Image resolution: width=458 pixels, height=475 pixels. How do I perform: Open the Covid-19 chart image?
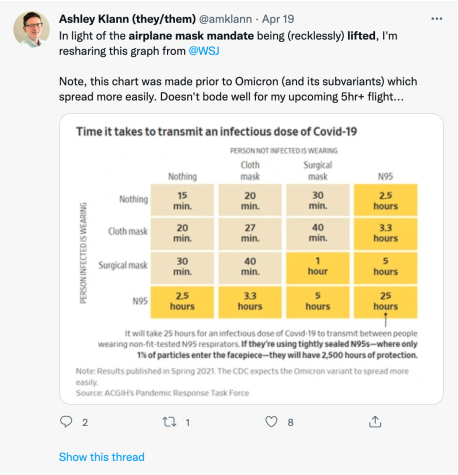pos(251,259)
